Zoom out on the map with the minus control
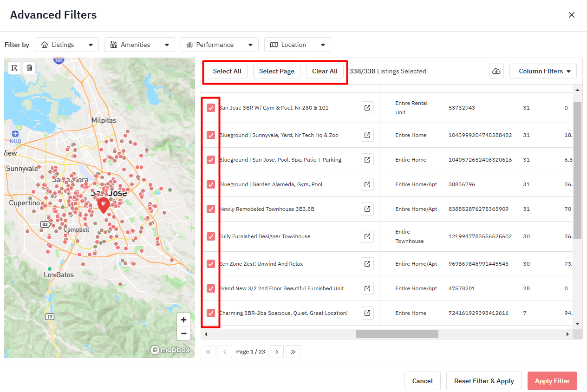Image resolution: width=587 pixels, height=392 pixels. (x=183, y=333)
